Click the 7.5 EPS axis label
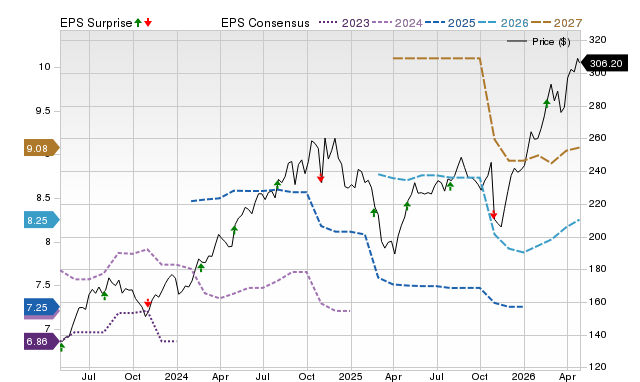 point(43,285)
